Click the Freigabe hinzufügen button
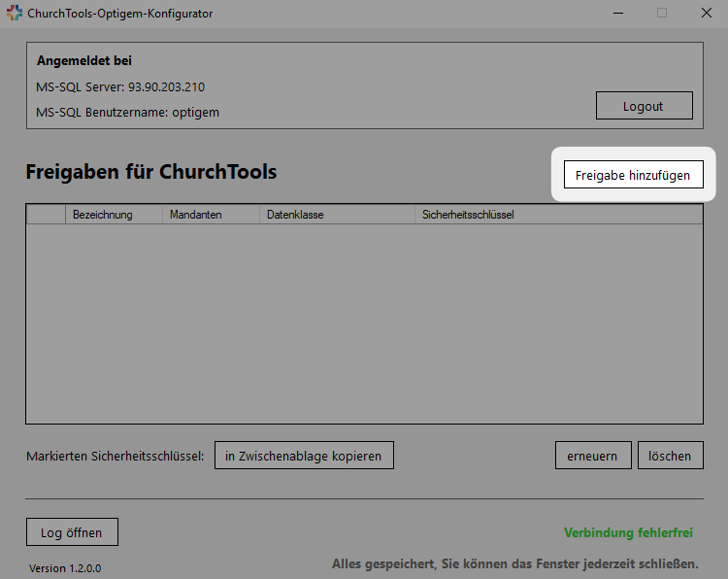The image size is (728, 579). pyautogui.click(x=633, y=175)
